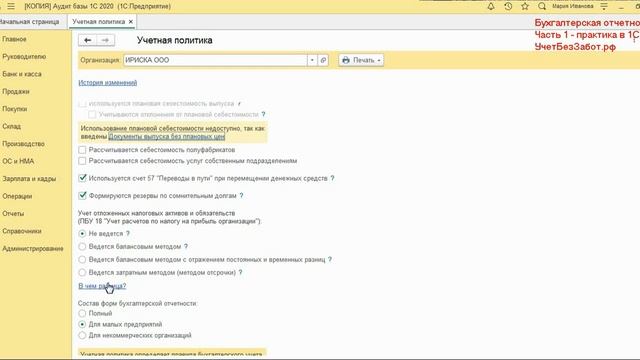This screenshot has height=360, width=640.
Task: Open the search magnifier icon
Action: pos(542,6)
